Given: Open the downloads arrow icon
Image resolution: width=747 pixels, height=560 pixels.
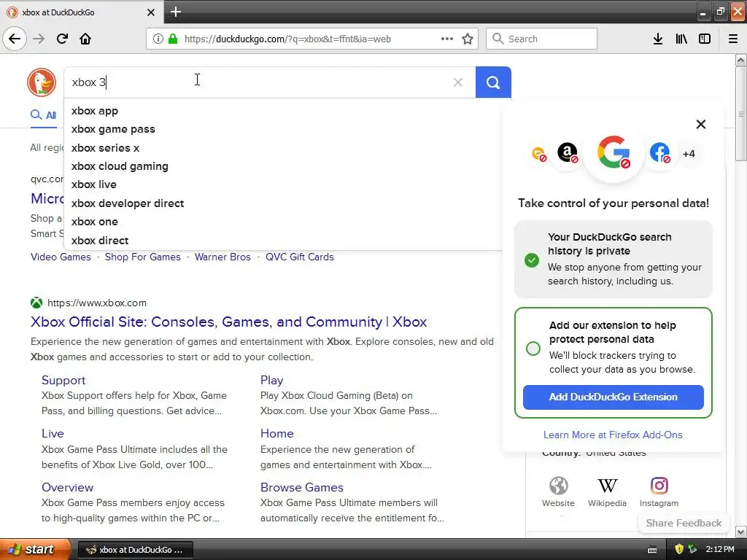Looking at the screenshot, I should coord(657,39).
